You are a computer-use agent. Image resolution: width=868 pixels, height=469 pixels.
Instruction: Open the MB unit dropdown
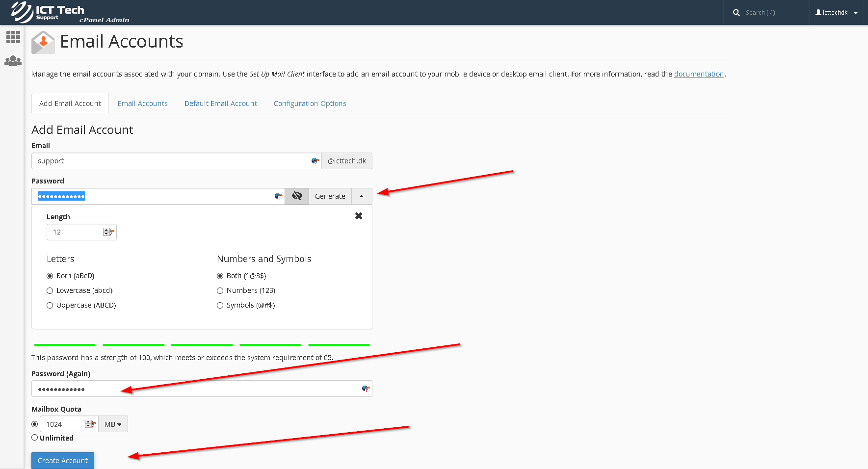(x=113, y=424)
